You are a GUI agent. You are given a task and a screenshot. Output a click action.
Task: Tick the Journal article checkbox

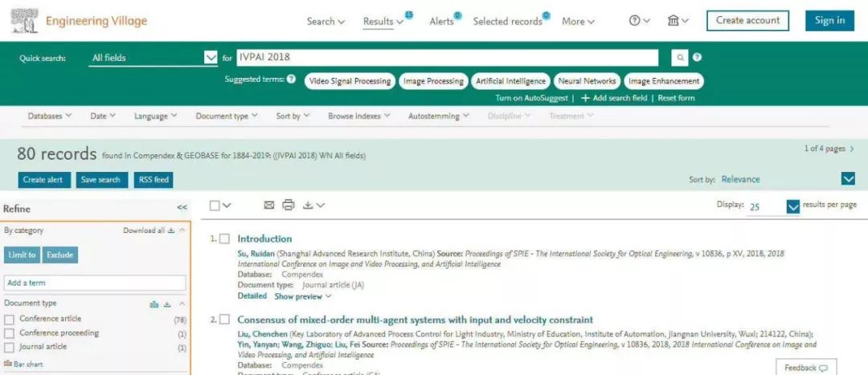[x=9, y=348]
